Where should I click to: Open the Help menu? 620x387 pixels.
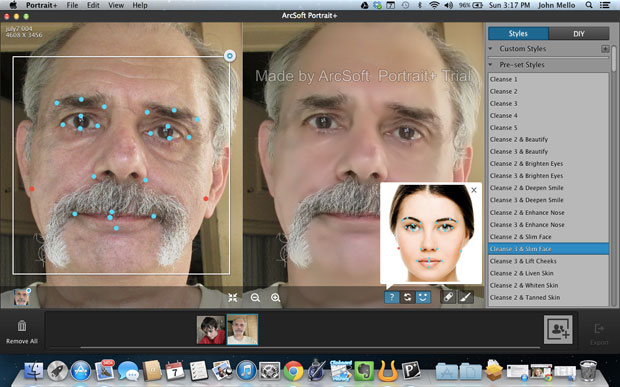click(140, 5)
